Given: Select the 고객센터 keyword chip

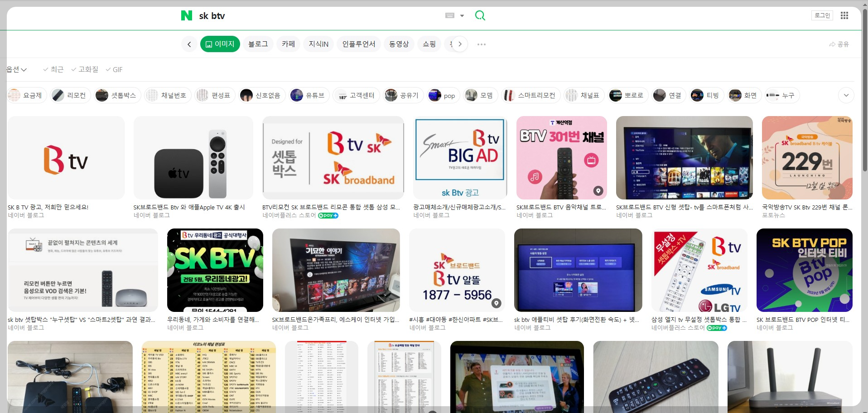Looking at the screenshot, I should click(x=356, y=95).
